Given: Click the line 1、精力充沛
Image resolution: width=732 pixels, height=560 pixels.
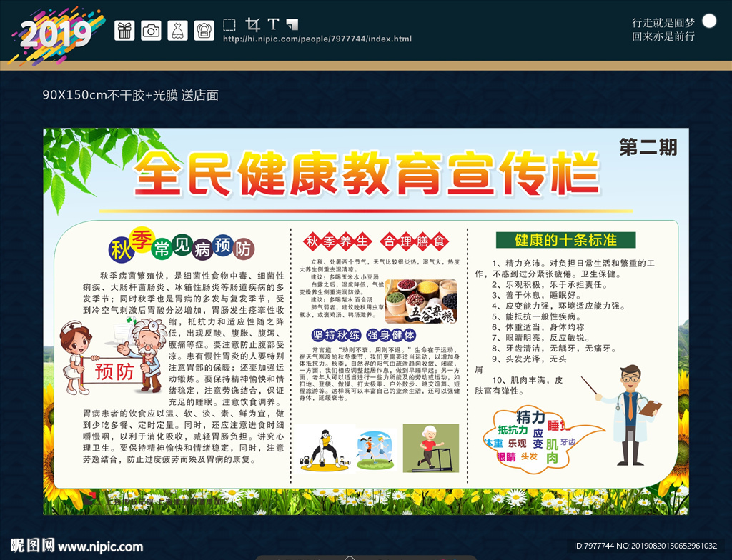Looking at the screenshot, I should coord(565,269).
